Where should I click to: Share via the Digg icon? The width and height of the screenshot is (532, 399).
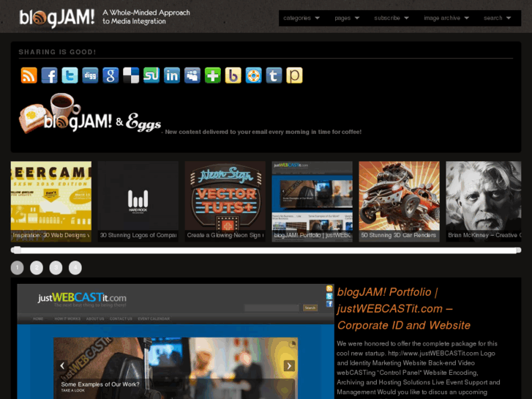coord(90,75)
